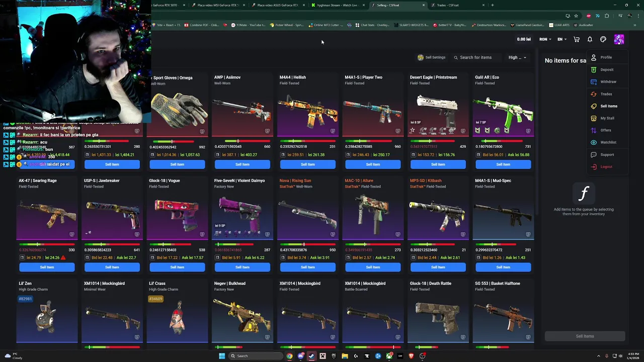Image resolution: width=644 pixels, height=362 pixels.
Task: Sell the Five-SeveN Violent Daimyo item
Action: (243, 267)
